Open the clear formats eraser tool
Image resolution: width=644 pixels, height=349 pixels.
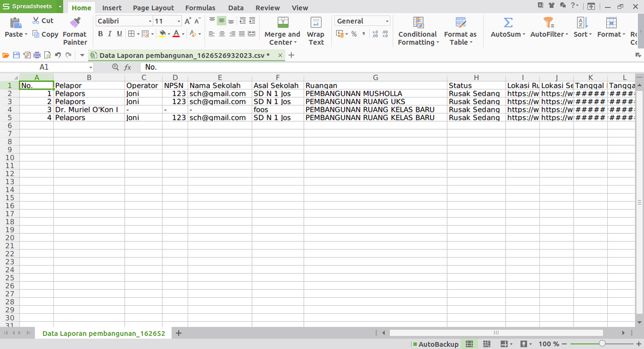(x=193, y=34)
